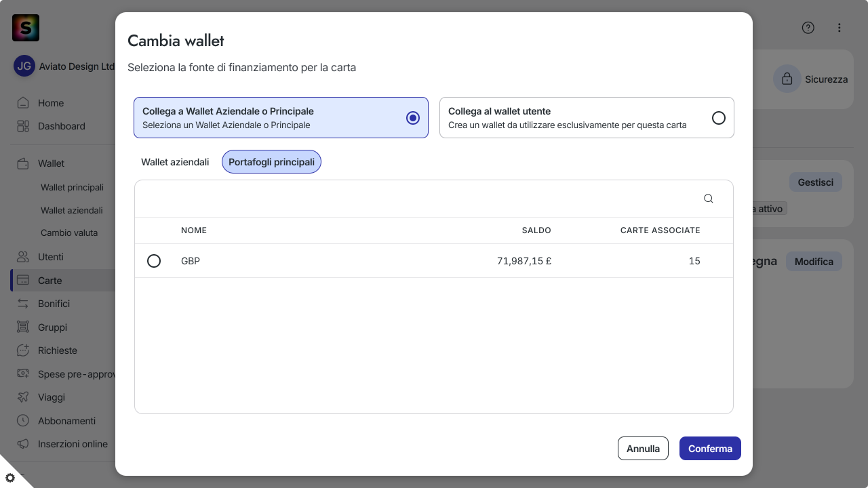The width and height of the screenshot is (868, 488).
Task: Switch to the Wallet aziendali tab
Action: (x=175, y=162)
